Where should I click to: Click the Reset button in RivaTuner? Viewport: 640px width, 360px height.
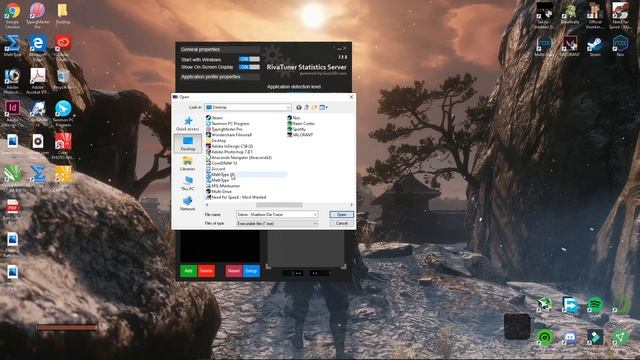coord(233,271)
